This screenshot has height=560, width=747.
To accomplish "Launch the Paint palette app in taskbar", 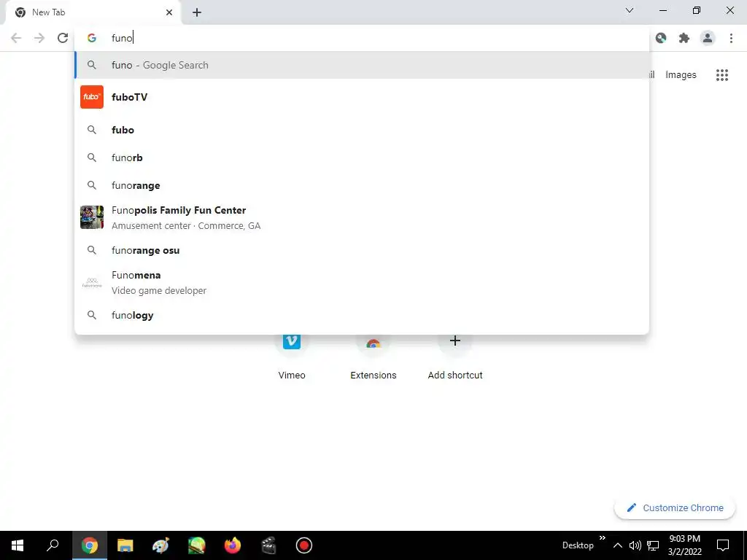I will point(160,545).
